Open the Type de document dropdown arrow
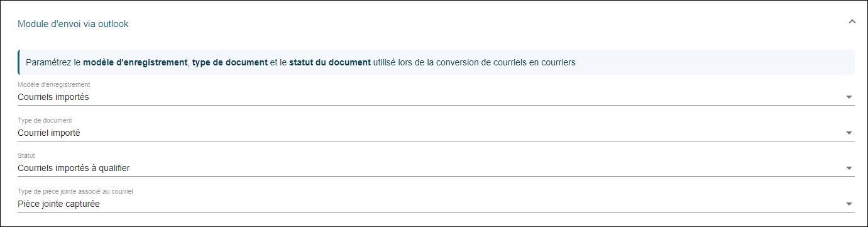 point(849,133)
